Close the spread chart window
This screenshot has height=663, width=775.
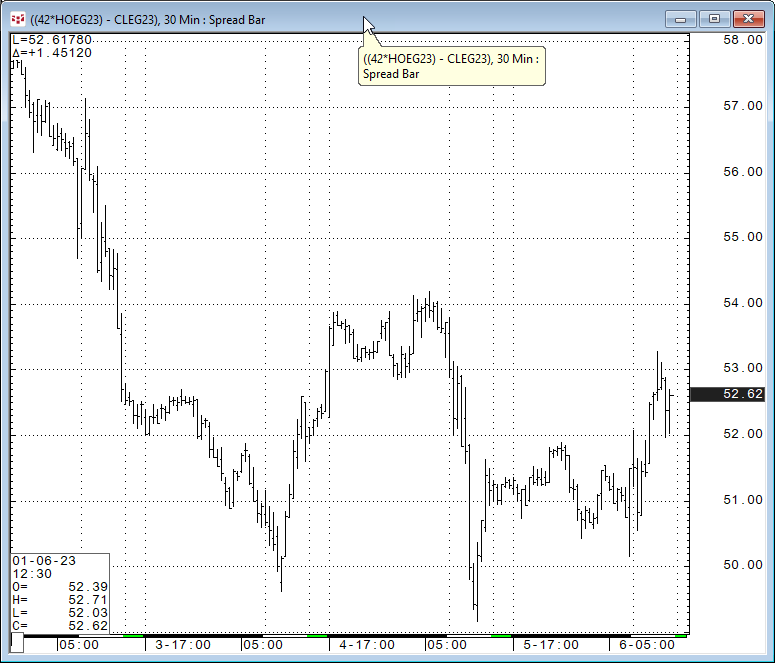tap(748, 19)
